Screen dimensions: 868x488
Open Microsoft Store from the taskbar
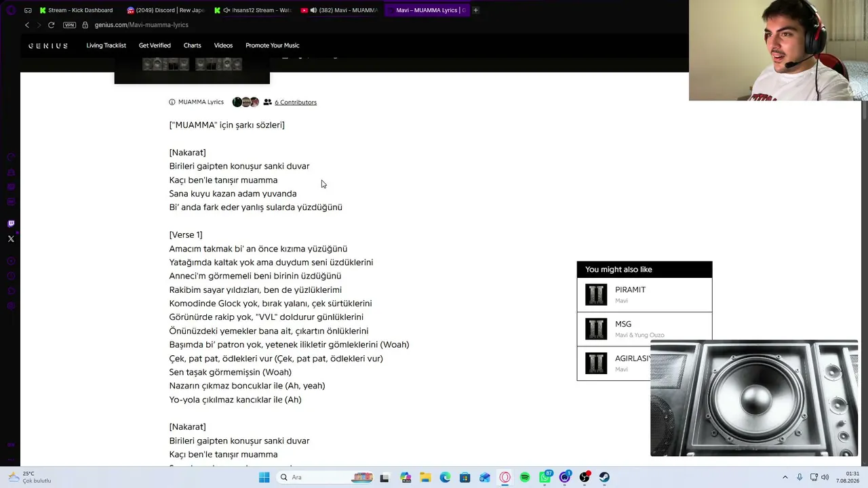(465, 477)
